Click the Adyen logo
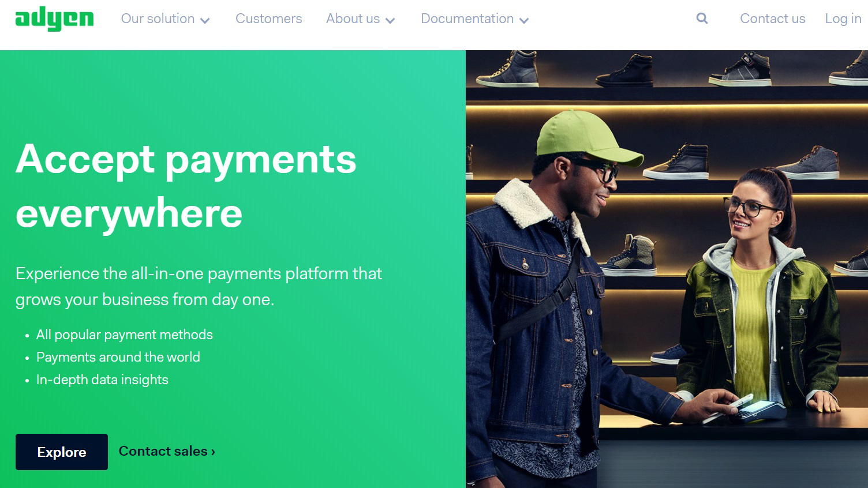The image size is (868, 488). [x=54, y=18]
